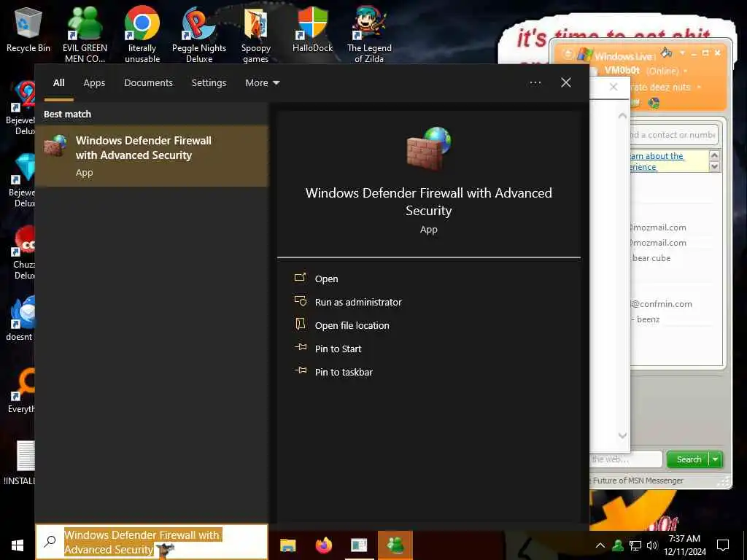
Task: Select the 'beenz' contact in Messenger
Action: pos(648,319)
